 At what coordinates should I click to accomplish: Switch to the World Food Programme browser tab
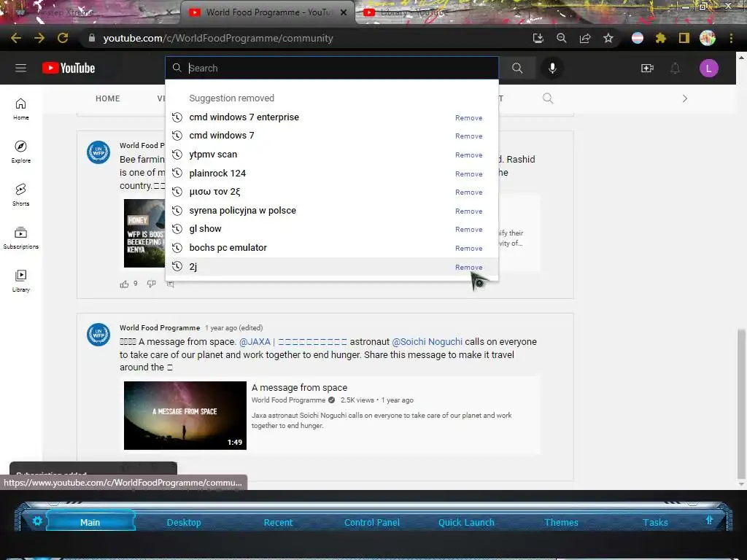click(x=267, y=12)
